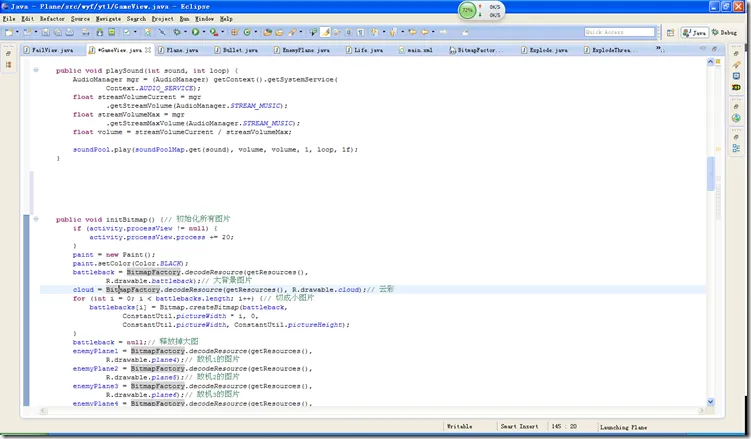Click the horizontal scrollbar right arrow
751x439 pixels.
point(702,410)
